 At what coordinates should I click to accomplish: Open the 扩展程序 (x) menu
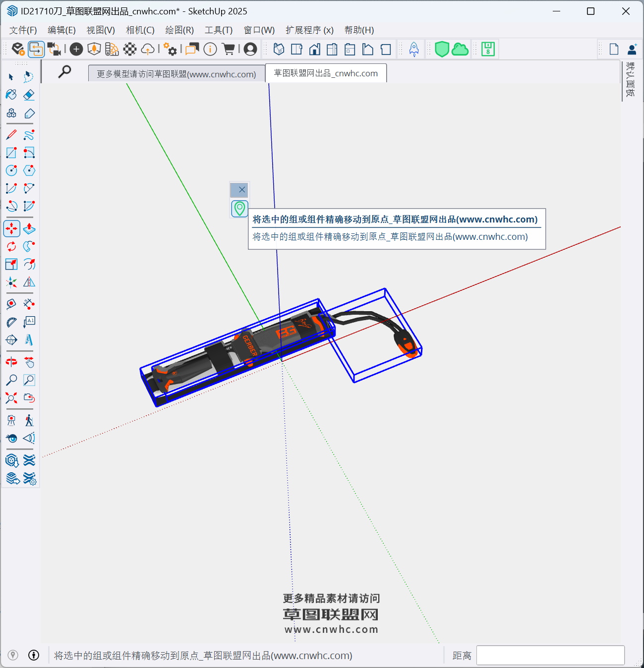(x=309, y=30)
